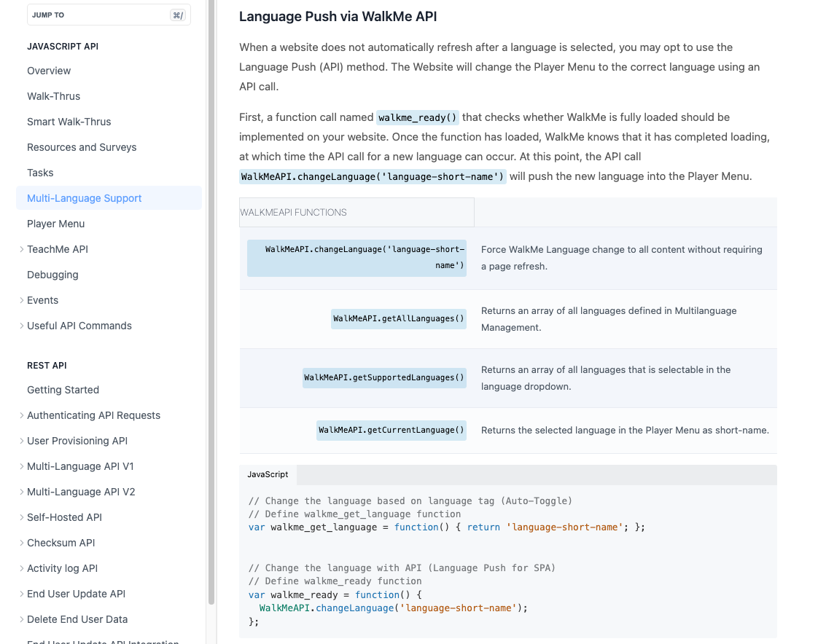818x644 pixels.
Task: Expand User Provisioning API chevron
Action: click(x=22, y=441)
